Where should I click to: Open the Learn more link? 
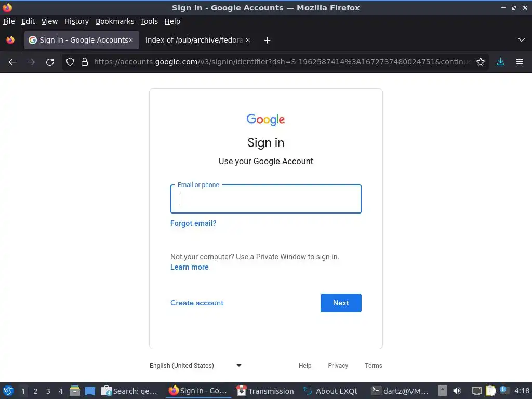pyautogui.click(x=189, y=268)
